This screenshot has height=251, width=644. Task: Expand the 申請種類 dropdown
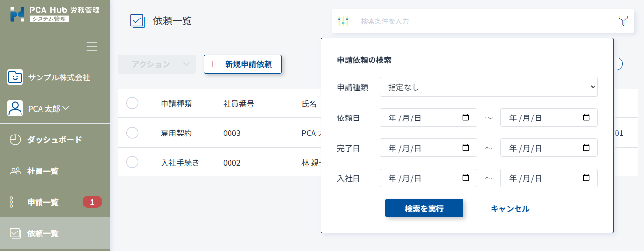tap(488, 87)
